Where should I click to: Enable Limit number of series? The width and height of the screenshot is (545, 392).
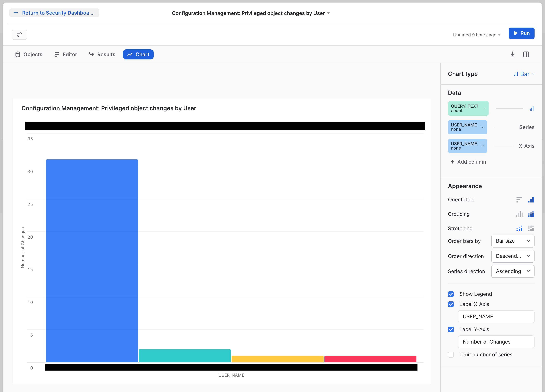(451, 355)
